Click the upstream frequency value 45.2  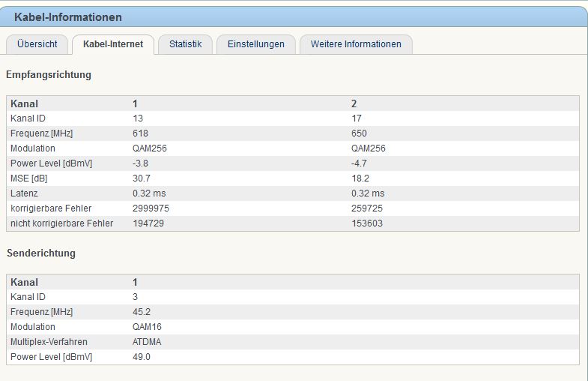click(141, 312)
